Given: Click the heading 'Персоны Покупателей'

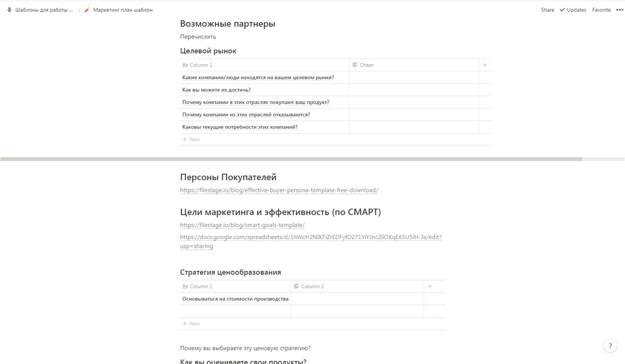Looking at the screenshot, I should click(x=228, y=177).
